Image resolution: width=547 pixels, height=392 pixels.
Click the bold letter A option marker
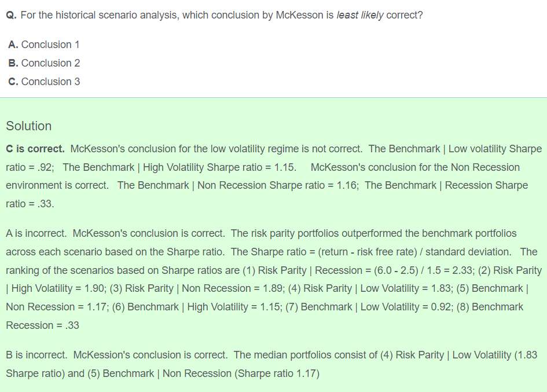coord(13,45)
